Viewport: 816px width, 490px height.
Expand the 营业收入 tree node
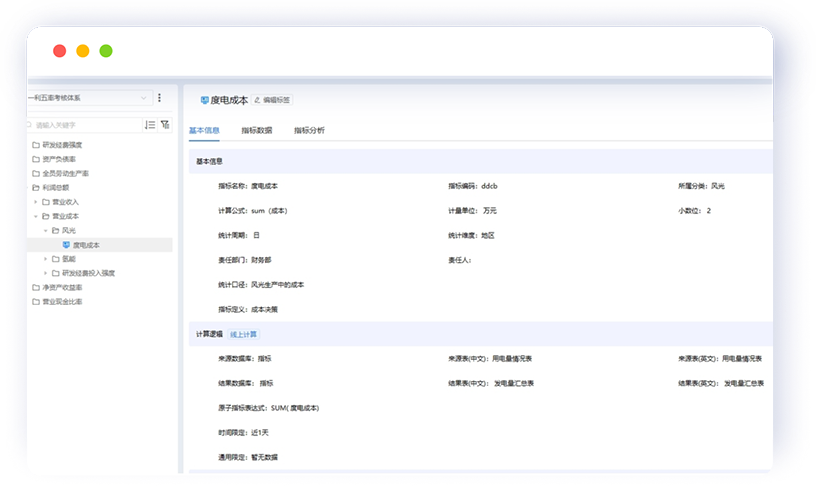[x=35, y=202]
